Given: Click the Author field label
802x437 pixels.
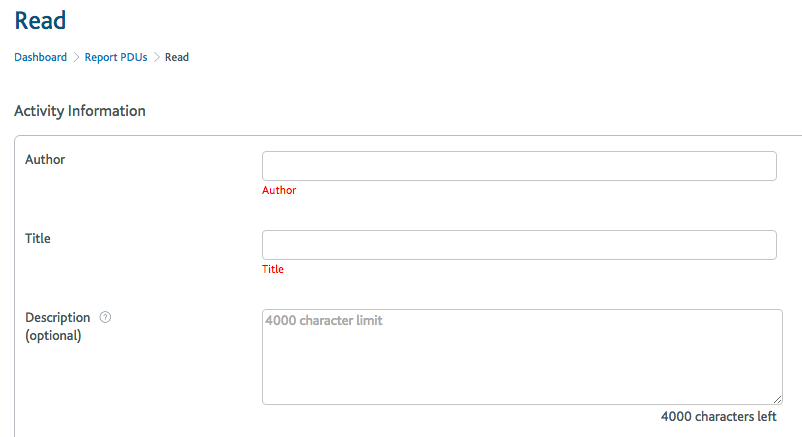Looking at the screenshot, I should [x=45, y=160].
